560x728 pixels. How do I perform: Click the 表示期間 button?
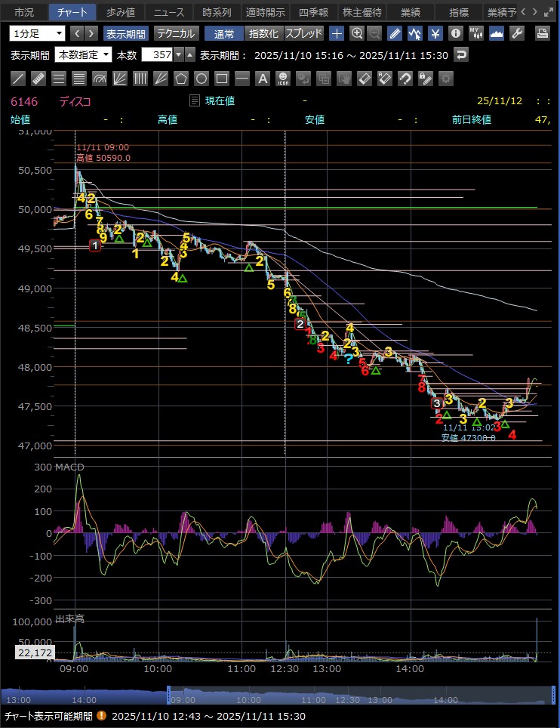pyautogui.click(x=126, y=33)
